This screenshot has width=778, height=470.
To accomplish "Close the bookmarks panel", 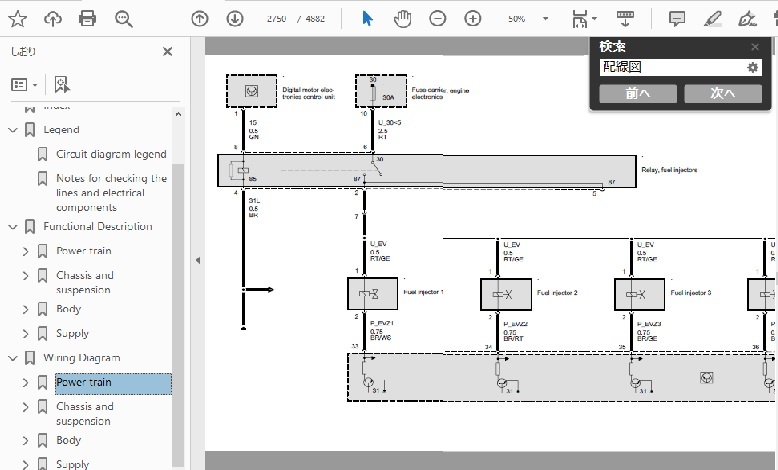I will pyautogui.click(x=168, y=52).
